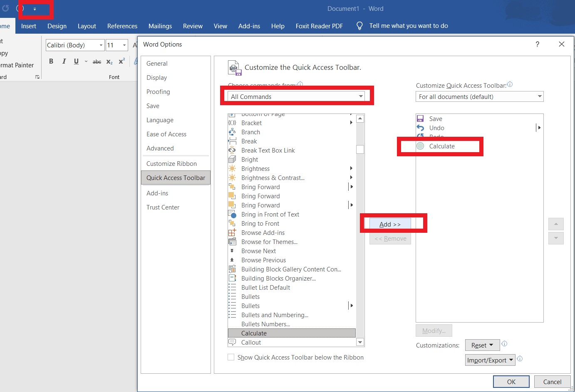Switch to Layout ribbon tab
The image size is (575, 392).
pyautogui.click(x=87, y=26)
